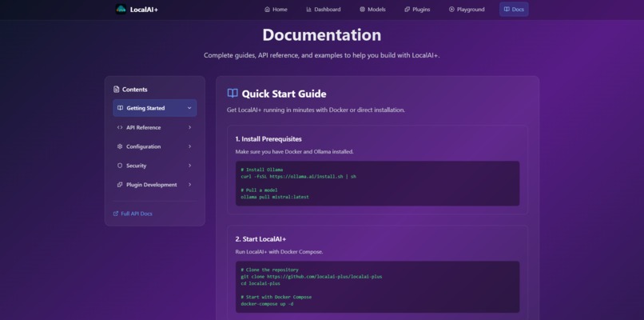Screen dimensions: 644x320
Task: Click 'Make sure you have Docker and Ollama installed.'
Action: tap(295, 152)
